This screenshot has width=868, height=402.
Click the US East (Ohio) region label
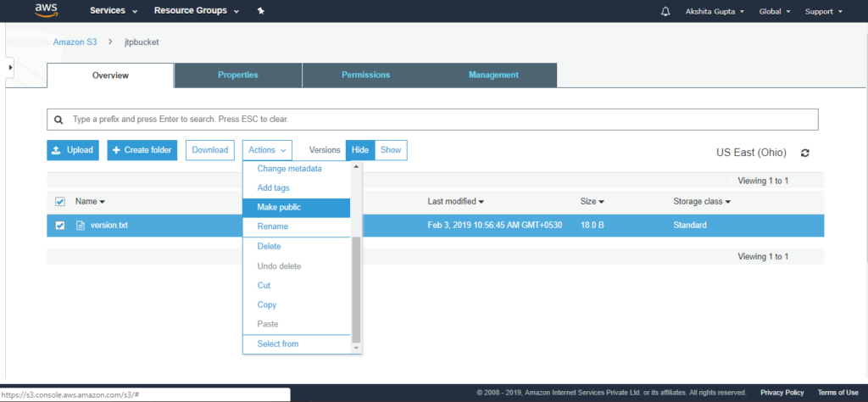coord(751,153)
